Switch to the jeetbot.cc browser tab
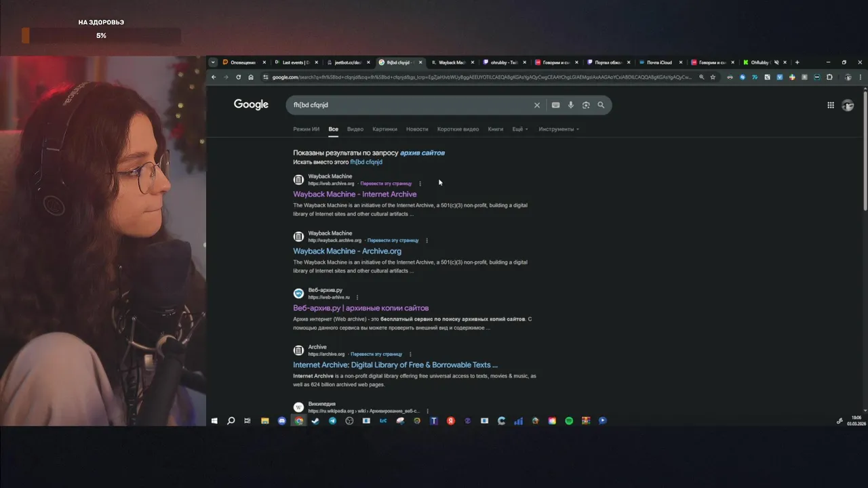The width and height of the screenshot is (868, 488). 347,62
